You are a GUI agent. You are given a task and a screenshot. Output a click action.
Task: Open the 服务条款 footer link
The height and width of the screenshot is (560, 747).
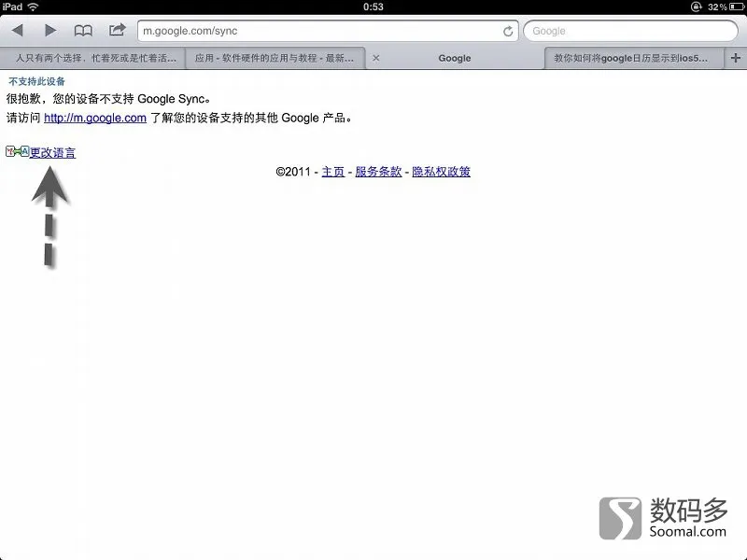pos(378,172)
